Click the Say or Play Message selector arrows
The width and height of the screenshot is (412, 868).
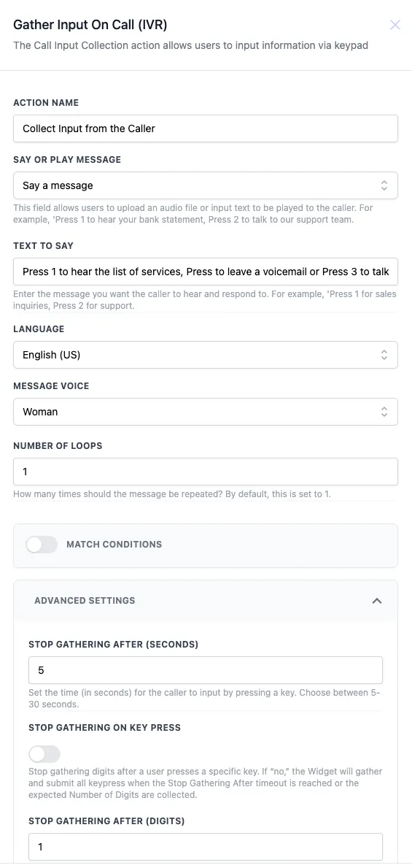click(x=384, y=185)
